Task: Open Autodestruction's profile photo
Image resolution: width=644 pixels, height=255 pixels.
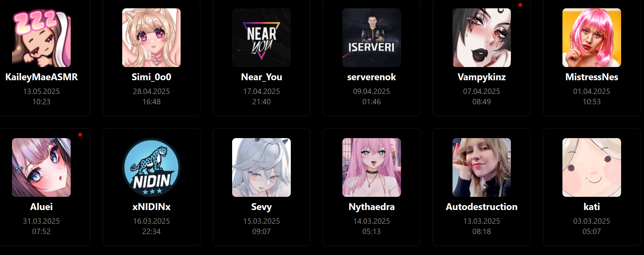Action: [x=482, y=167]
